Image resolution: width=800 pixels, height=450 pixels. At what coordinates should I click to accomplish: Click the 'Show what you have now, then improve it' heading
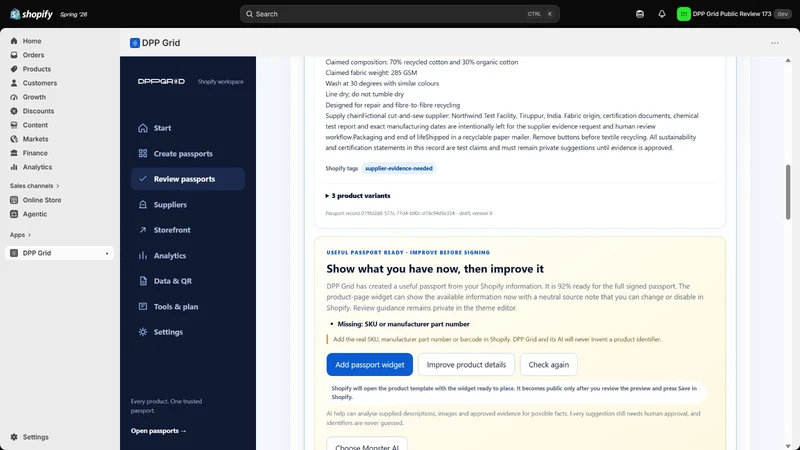(435, 269)
